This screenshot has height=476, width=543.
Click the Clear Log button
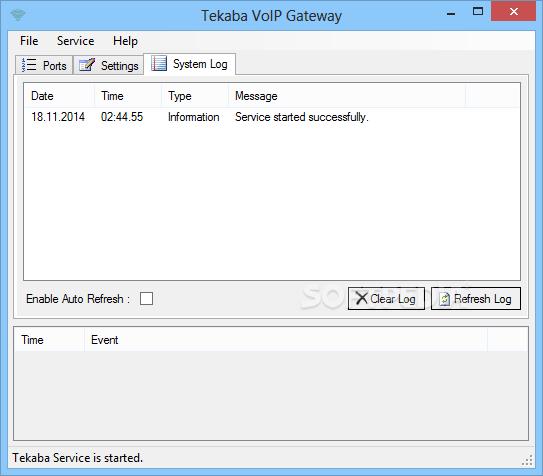[x=386, y=298]
